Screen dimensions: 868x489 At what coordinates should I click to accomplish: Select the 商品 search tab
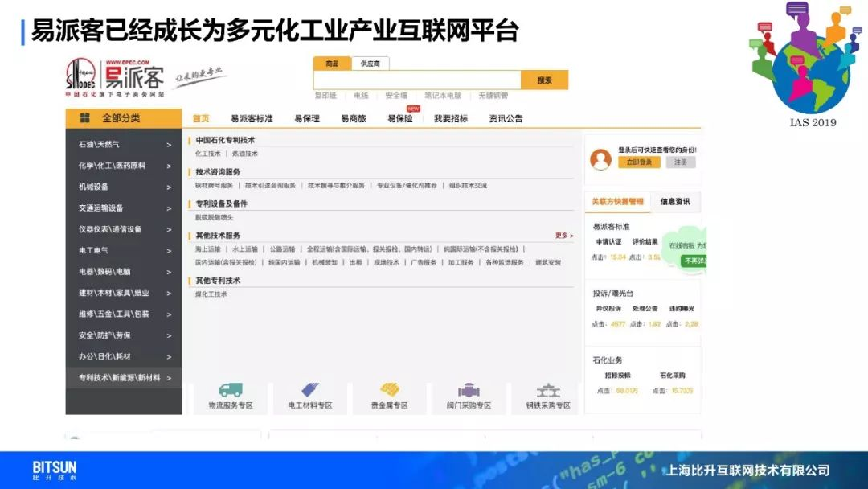click(x=332, y=64)
